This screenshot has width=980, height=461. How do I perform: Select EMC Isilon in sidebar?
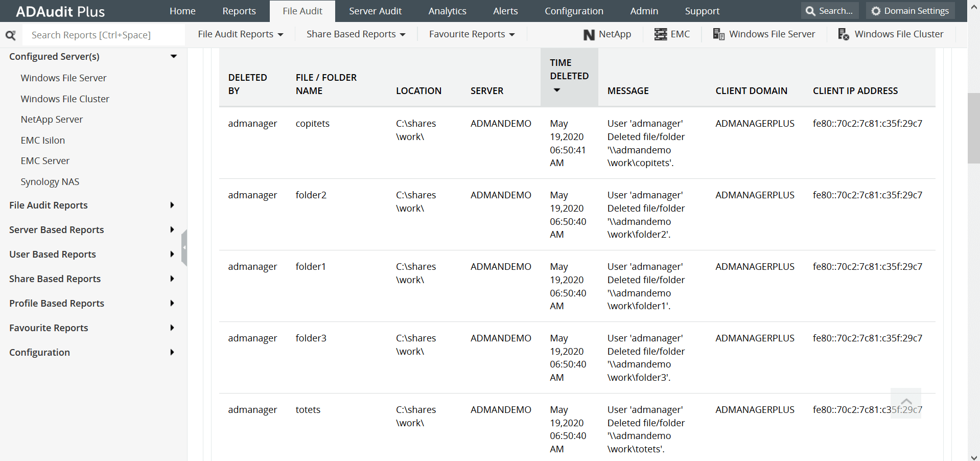click(x=43, y=140)
